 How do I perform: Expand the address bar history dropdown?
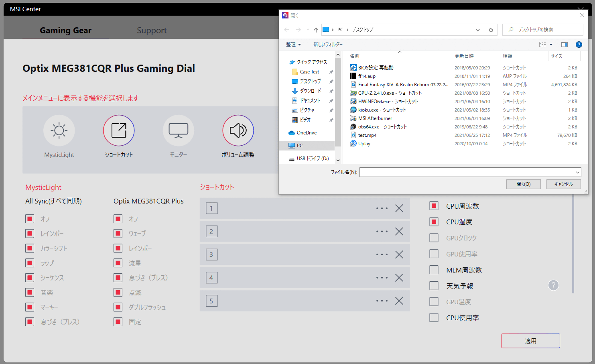pos(477,30)
